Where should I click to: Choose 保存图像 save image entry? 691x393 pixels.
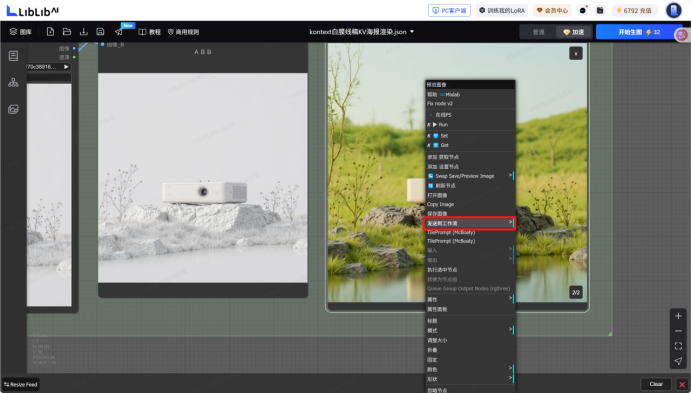click(x=470, y=213)
